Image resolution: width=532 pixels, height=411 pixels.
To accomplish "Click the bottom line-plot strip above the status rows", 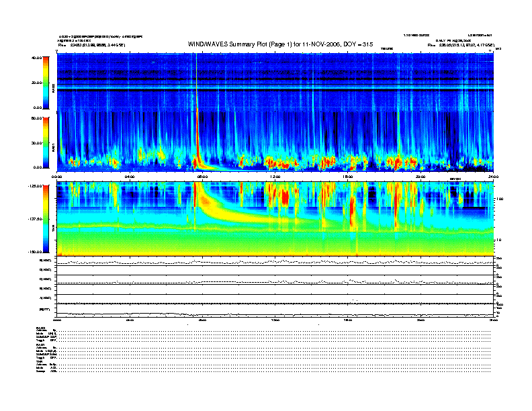I will 275,310.
